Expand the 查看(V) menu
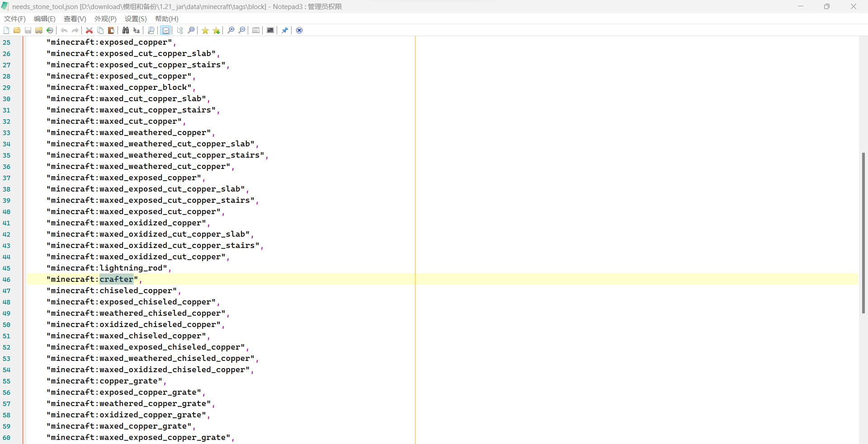The height and width of the screenshot is (444, 868). pos(75,19)
